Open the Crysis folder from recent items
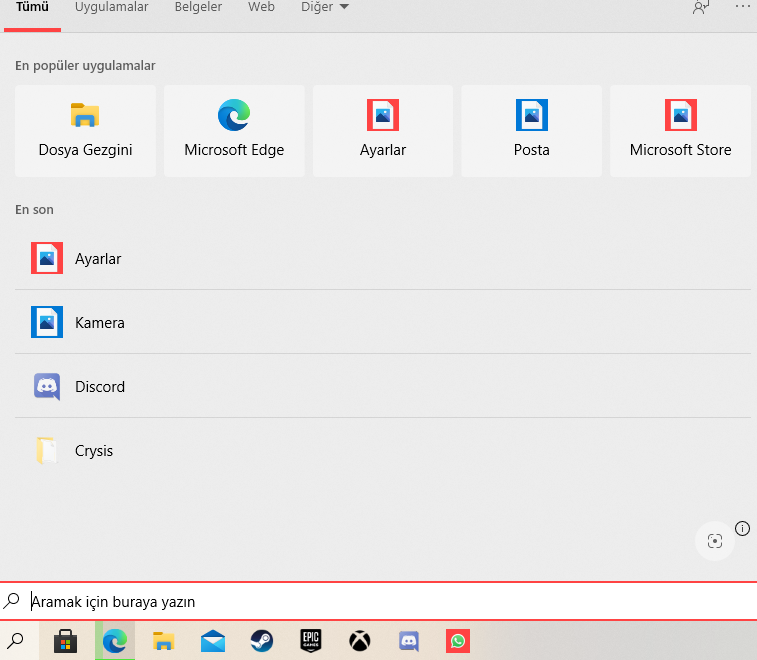 click(383, 450)
